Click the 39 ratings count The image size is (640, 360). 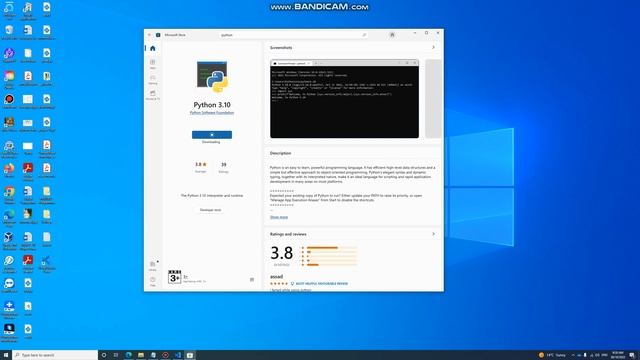[x=223, y=167]
